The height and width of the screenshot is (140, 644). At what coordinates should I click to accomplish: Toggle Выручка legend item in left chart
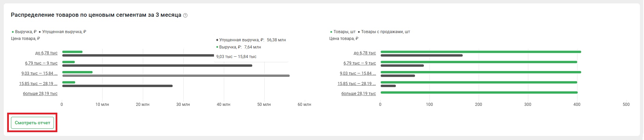24,32
